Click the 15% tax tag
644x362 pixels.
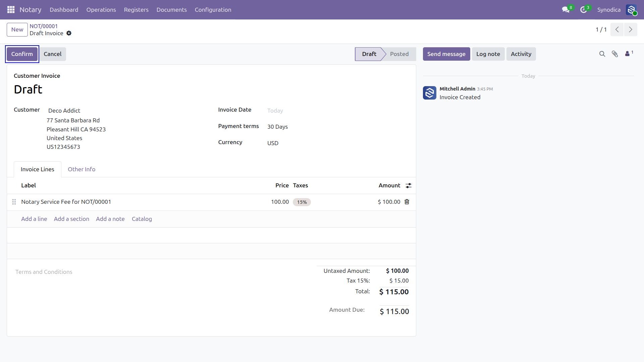click(x=302, y=202)
